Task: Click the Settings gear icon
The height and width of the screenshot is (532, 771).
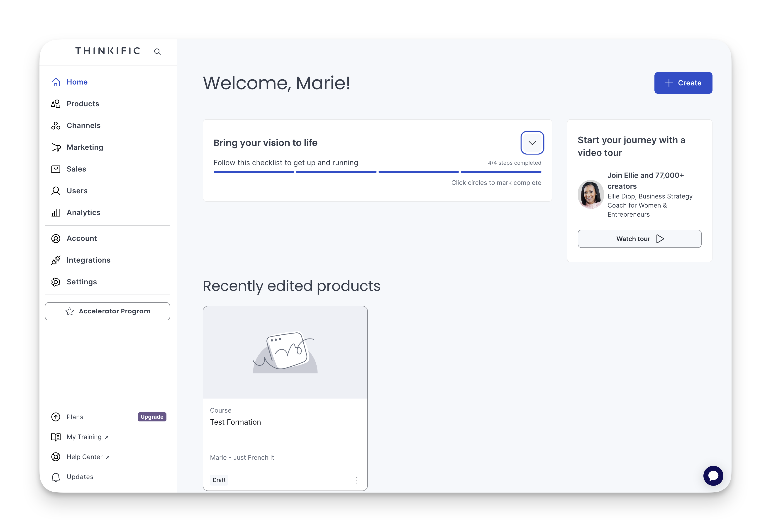Action: [56, 282]
